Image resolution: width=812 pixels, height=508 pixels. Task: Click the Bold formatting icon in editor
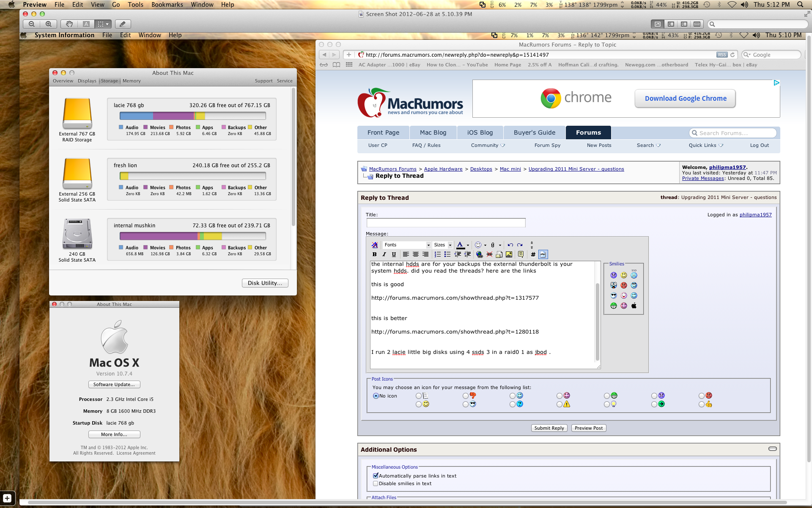coord(374,254)
